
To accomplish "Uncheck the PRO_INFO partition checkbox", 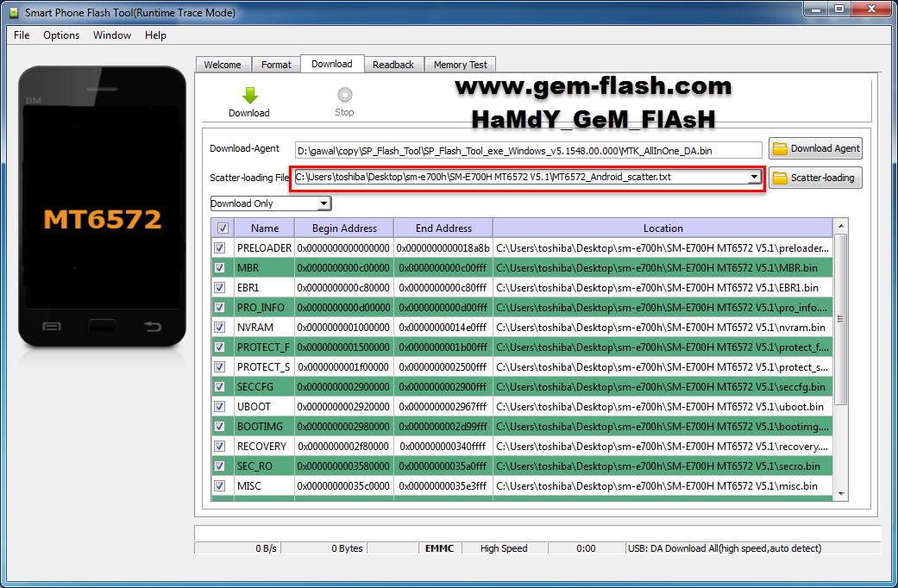I will tap(219, 308).
